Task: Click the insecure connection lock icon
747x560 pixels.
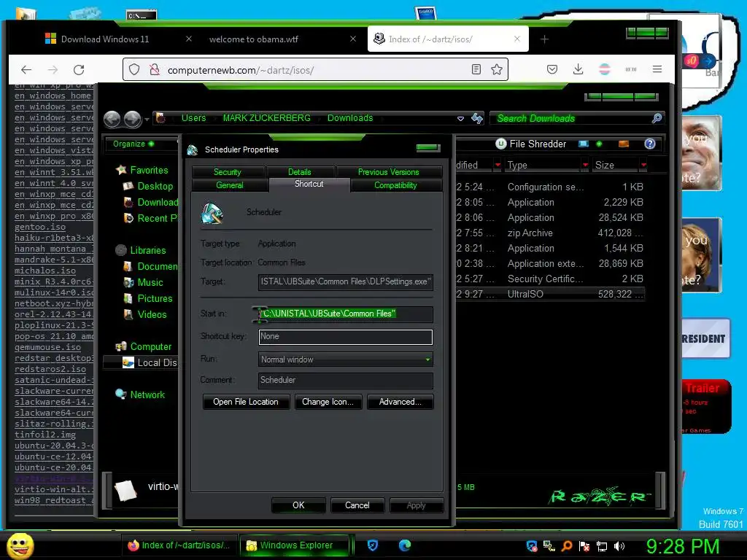Action: point(155,70)
